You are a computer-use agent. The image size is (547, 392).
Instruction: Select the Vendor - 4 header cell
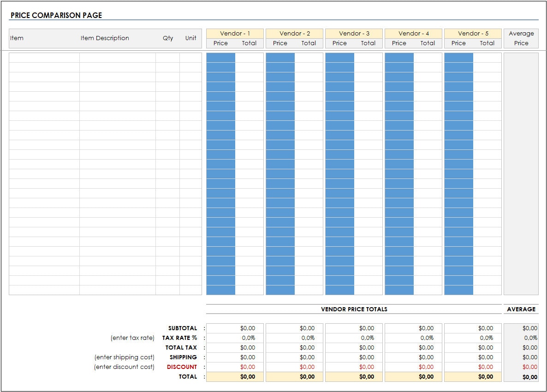413,33
